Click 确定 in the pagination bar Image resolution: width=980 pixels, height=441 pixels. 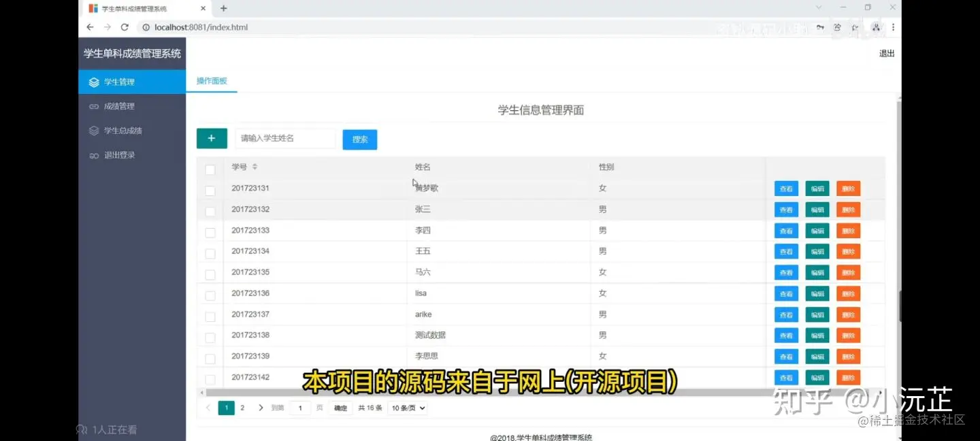(x=340, y=408)
